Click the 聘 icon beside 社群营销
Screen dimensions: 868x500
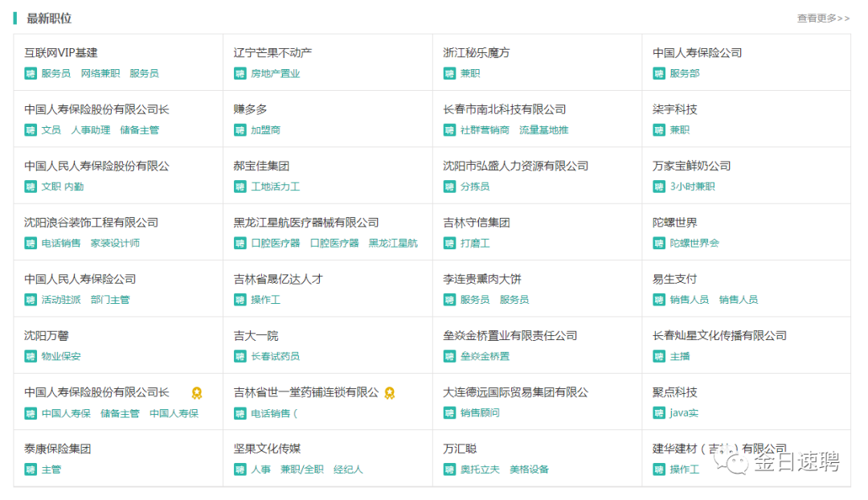pyautogui.click(x=449, y=130)
